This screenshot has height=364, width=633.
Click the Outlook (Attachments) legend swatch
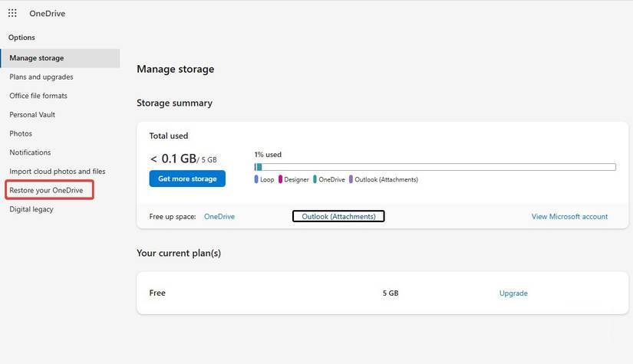click(351, 179)
